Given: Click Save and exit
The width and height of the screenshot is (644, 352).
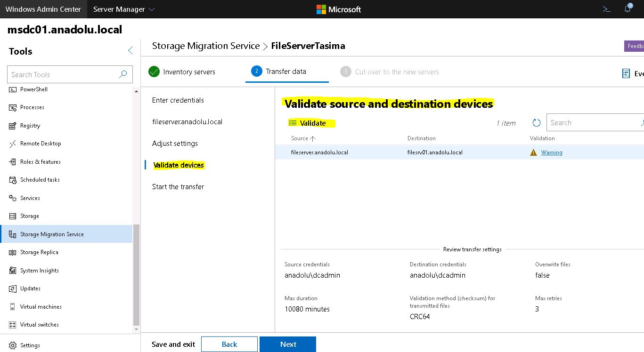Looking at the screenshot, I should 173,344.
